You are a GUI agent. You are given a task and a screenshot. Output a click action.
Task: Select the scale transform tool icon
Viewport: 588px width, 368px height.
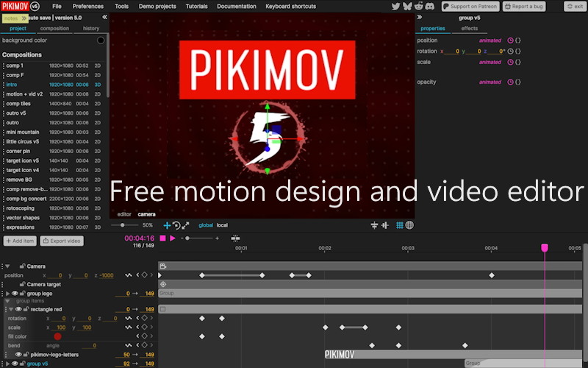pos(185,225)
